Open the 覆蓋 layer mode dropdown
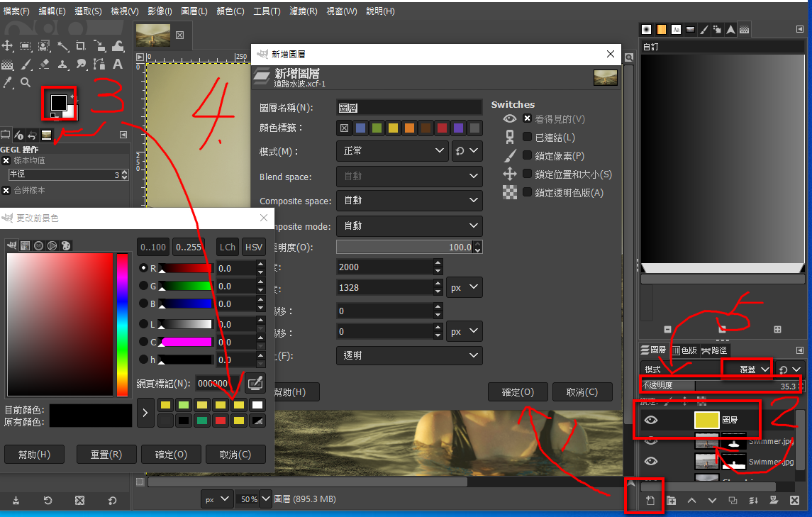This screenshot has width=812, height=517. click(x=746, y=369)
